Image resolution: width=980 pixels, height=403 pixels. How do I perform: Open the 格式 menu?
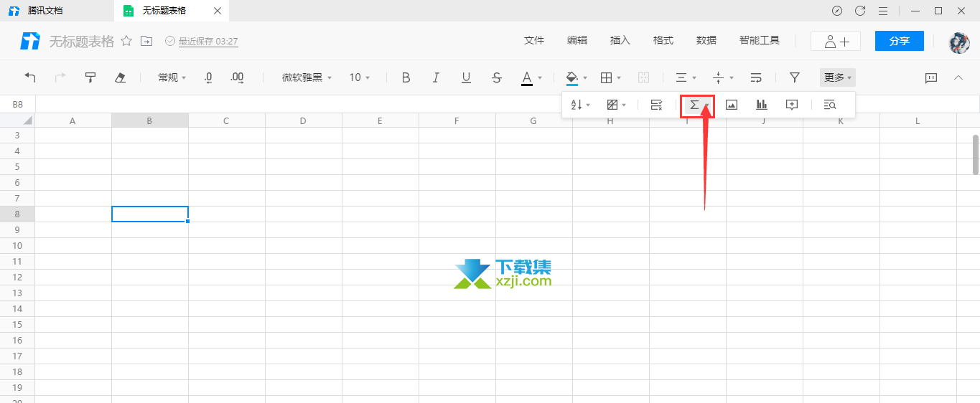tap(663, 41)
